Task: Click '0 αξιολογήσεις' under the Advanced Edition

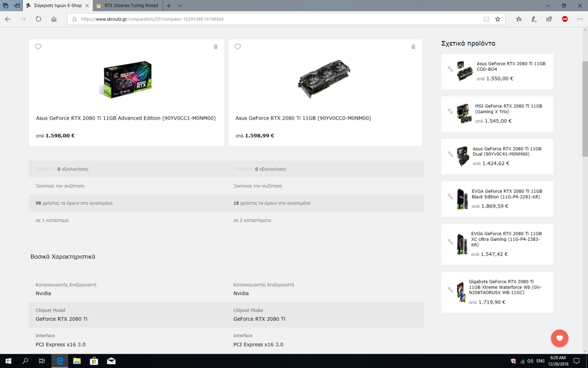Action: tap(73, 169)
